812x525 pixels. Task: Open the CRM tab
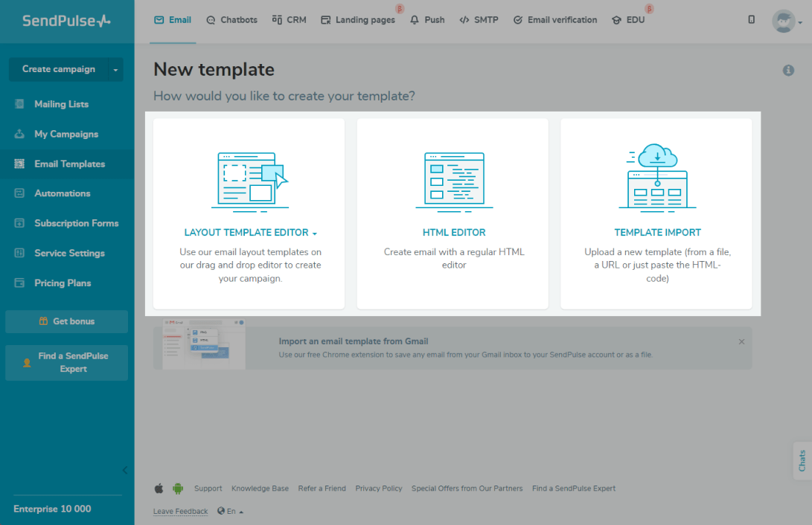coord(290,20)
